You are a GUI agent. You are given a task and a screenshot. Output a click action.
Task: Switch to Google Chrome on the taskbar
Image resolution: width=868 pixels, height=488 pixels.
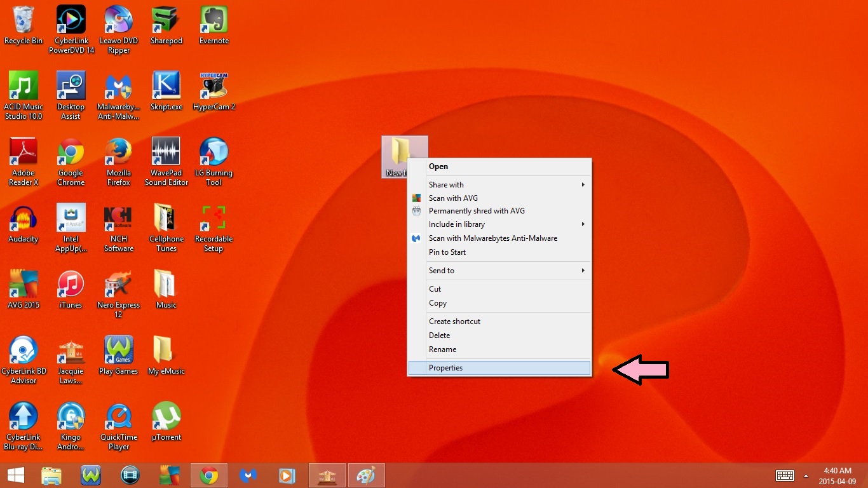pos(209,475)
